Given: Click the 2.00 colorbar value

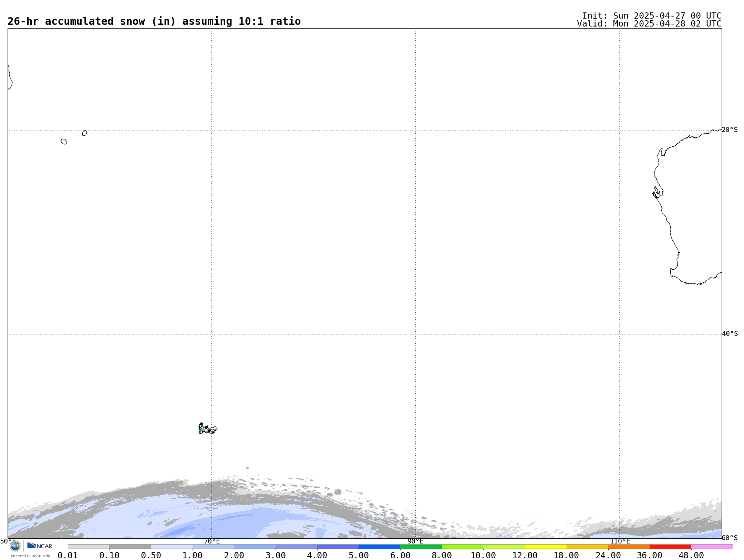Looking at the screenshot, I should point(234,555).
